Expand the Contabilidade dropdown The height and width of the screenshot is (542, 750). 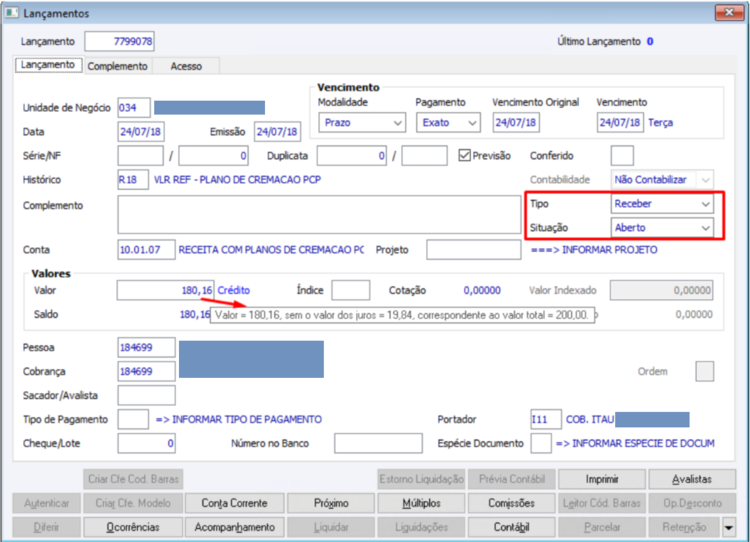coord(662,180)
